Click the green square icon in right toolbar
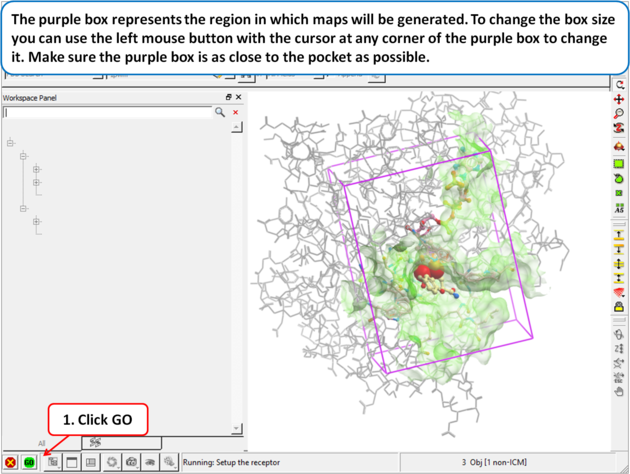630x474 pixels. [620, 163]
